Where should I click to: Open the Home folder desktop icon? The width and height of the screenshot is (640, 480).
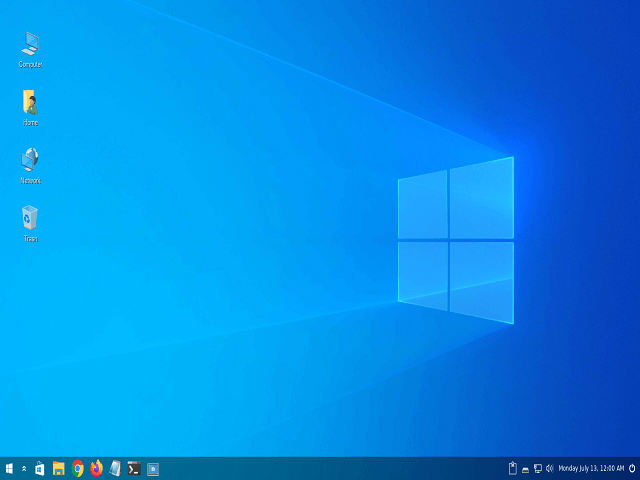(x=30, y=102)
